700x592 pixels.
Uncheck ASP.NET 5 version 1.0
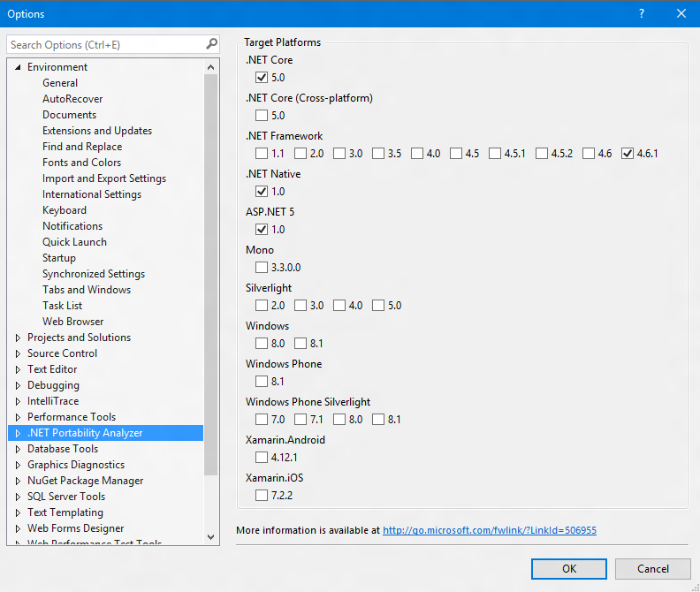click(x=262, y=230)
